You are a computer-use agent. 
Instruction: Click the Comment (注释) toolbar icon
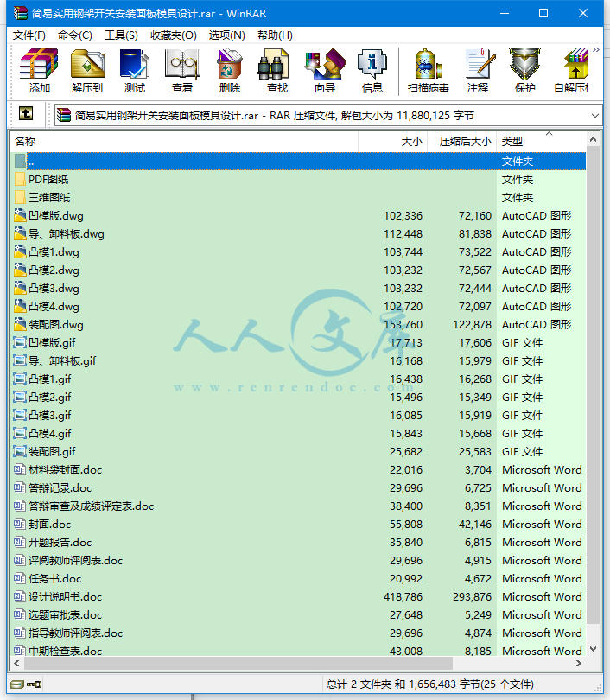pyautogui.click(x=478, y=71)
